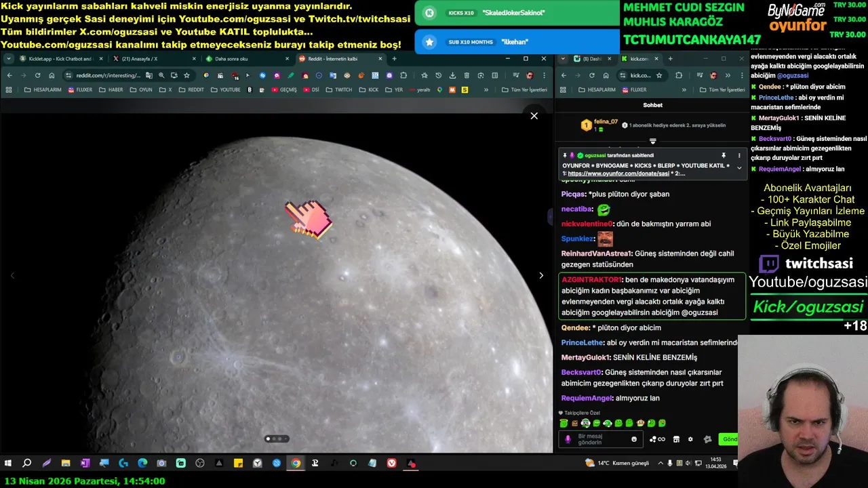Image resolution: width=868 pixels, height=488 pixels.
Task: Click username ReinhardVanAstrea1 in chat
Action: tap(597, 253)
